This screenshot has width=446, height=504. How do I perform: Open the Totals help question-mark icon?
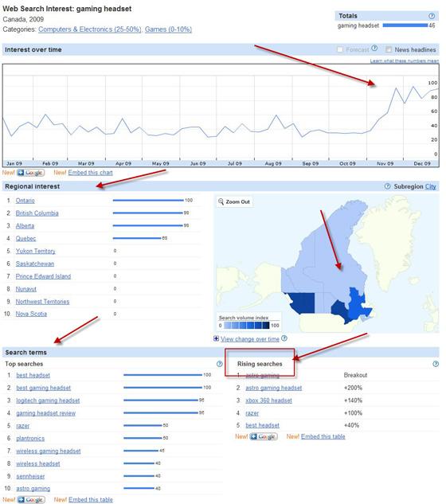point(432,16)
